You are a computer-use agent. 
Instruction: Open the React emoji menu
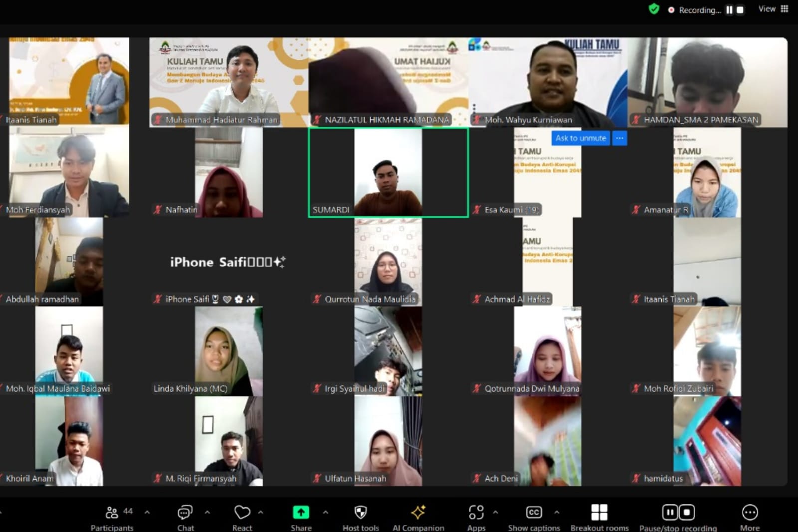[x=242, y=517]
